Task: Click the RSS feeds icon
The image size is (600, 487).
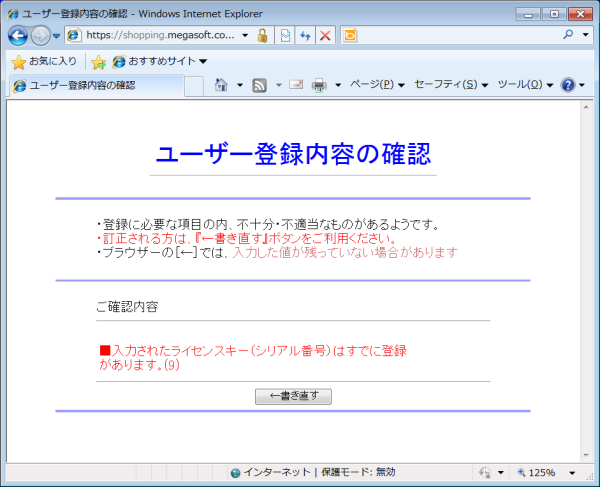Action: [x=260, y=85]
